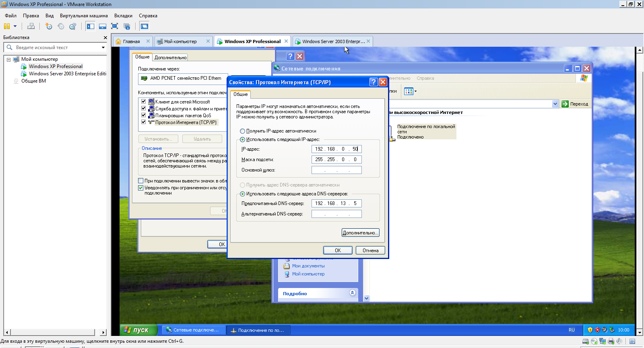Open the power options arrow next to pause

pyautogui.click(x=15, y=26)
